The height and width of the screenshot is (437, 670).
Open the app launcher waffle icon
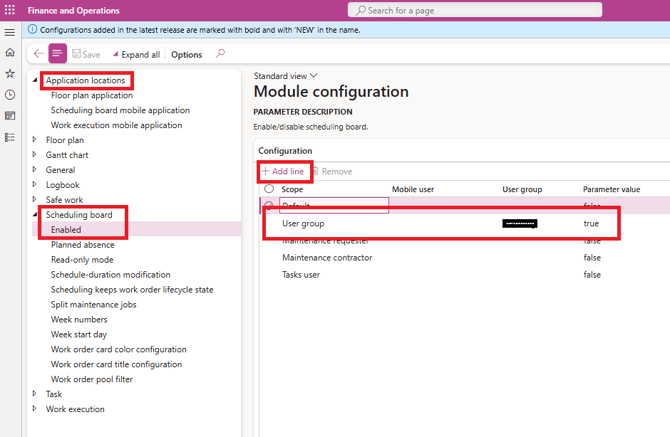[11, 10]
